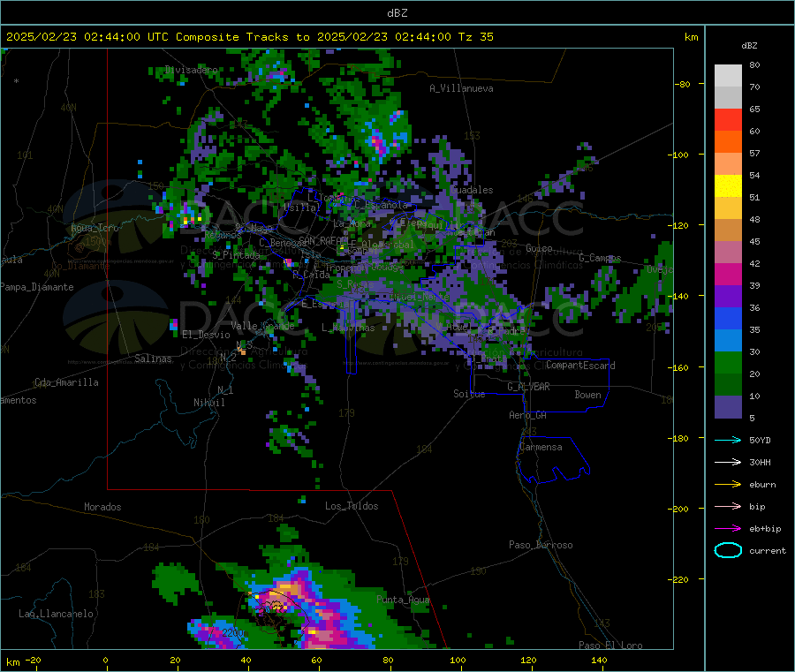This screenshot has height=672, width=795.
Task: Click the 'G_ALVEAR' map label
Action: click(x=528, y=387)
